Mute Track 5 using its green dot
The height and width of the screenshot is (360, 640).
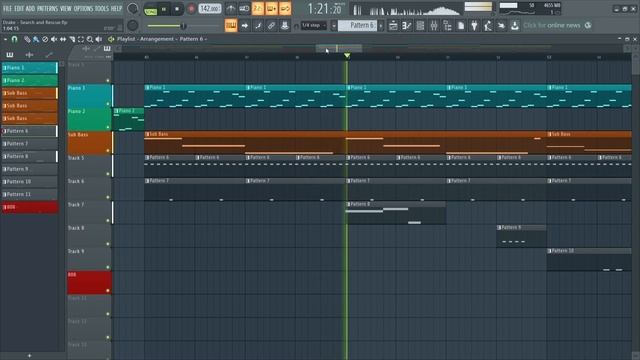108,174
